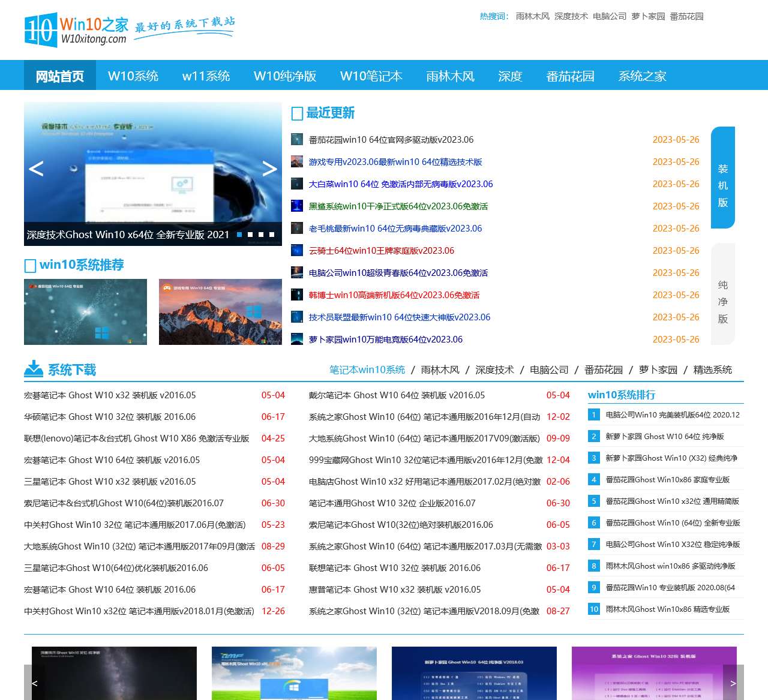Click the download icon beside 系统下载
The image size is (768, 700).
click(32, 369)
